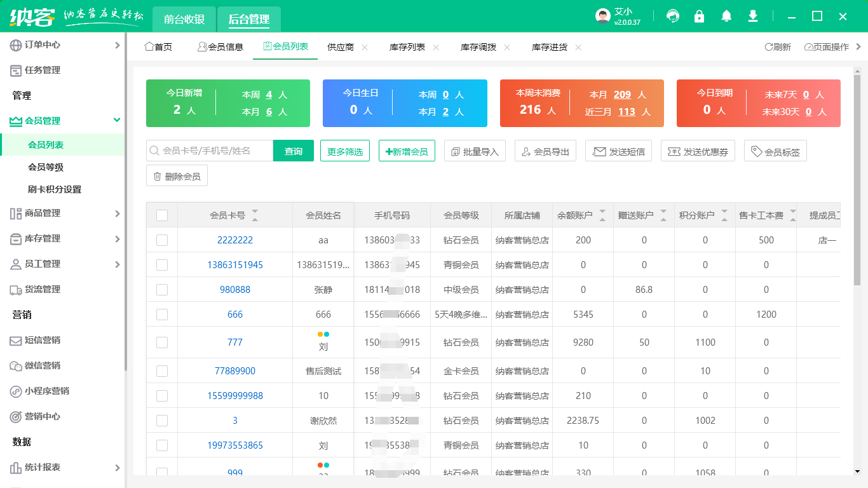Open the 页面操作 dropdown
The width and height of the screenshot is (868, 488).
pyautogui.click(x=832, y=47)
